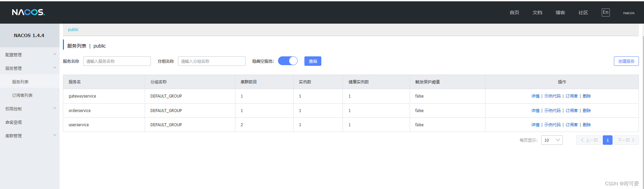This screenshot has width=644, height=189.
Task: Open 配置管理 sidebar menu
Action: click(14, 55)
